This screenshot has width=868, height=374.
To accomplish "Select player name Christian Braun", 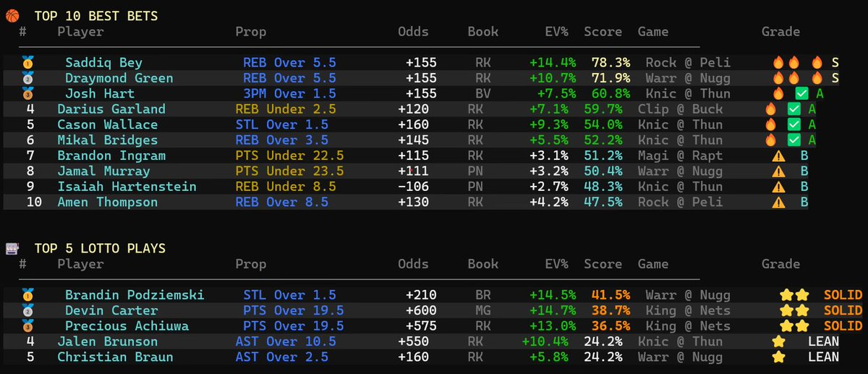I will point(115,357).
